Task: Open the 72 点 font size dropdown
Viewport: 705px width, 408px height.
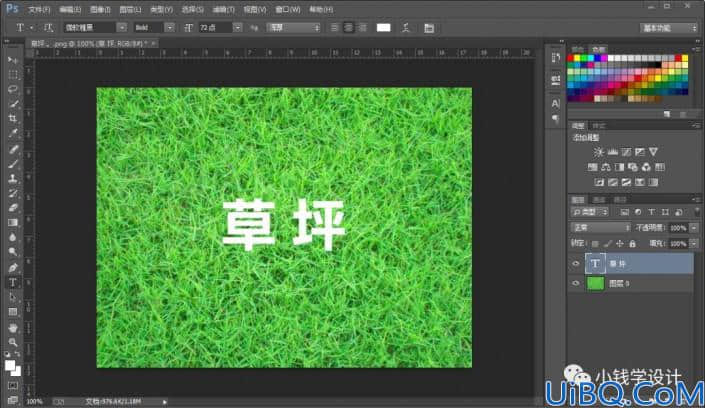Action: 237,28
